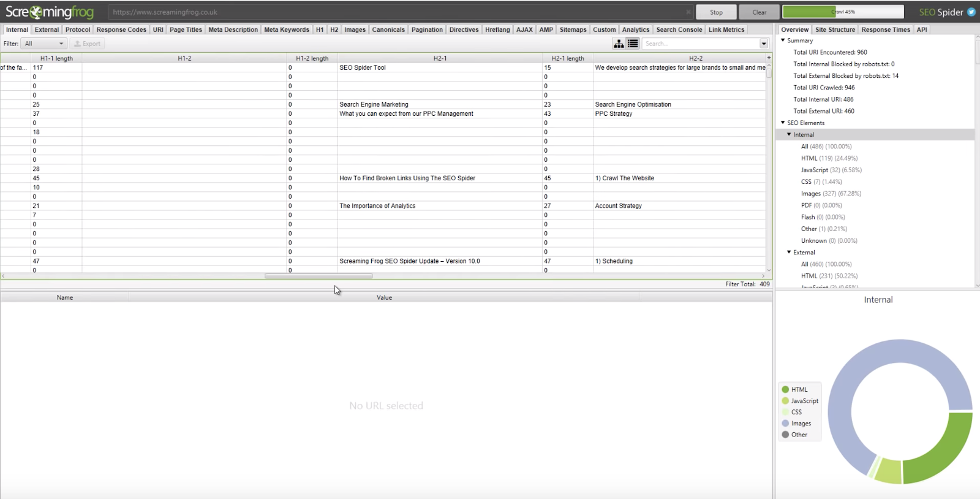Open the search box options dropdown arrow
Viewport: 980px width, 499px height.
(764, 44)
